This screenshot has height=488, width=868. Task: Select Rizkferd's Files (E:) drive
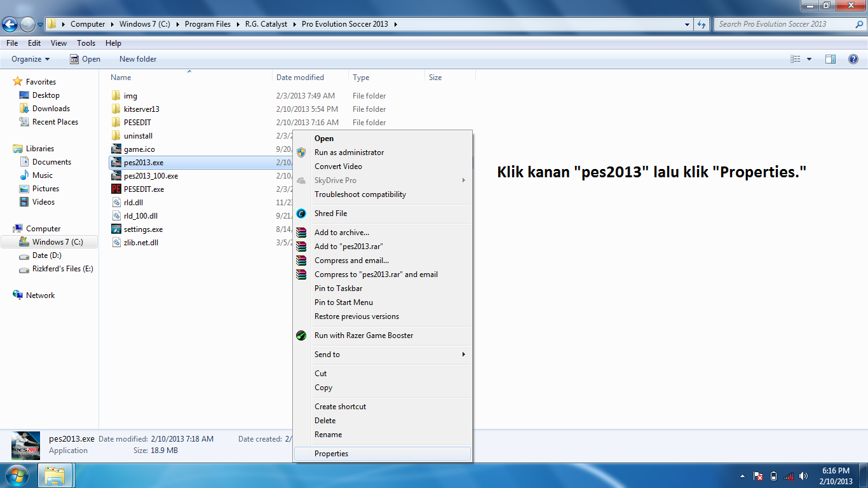(x=63, y=269)
